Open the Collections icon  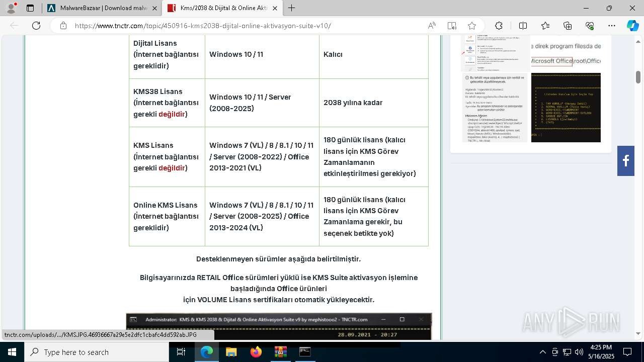click(x=568, y=26)
